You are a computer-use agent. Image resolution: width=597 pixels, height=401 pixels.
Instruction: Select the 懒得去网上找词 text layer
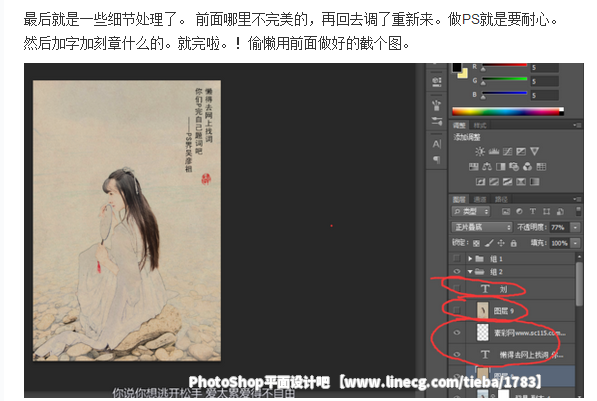click(x=512, y=355)
